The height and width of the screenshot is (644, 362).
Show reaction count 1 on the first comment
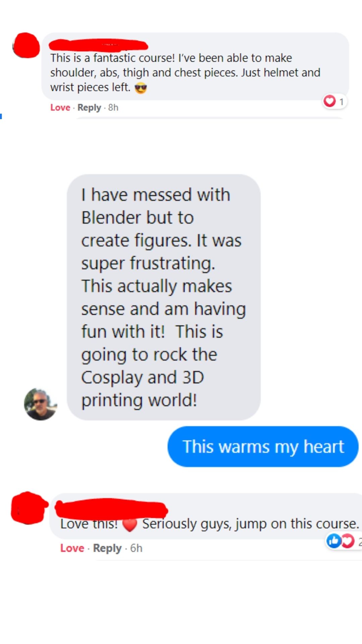click(x=342, y=102)
